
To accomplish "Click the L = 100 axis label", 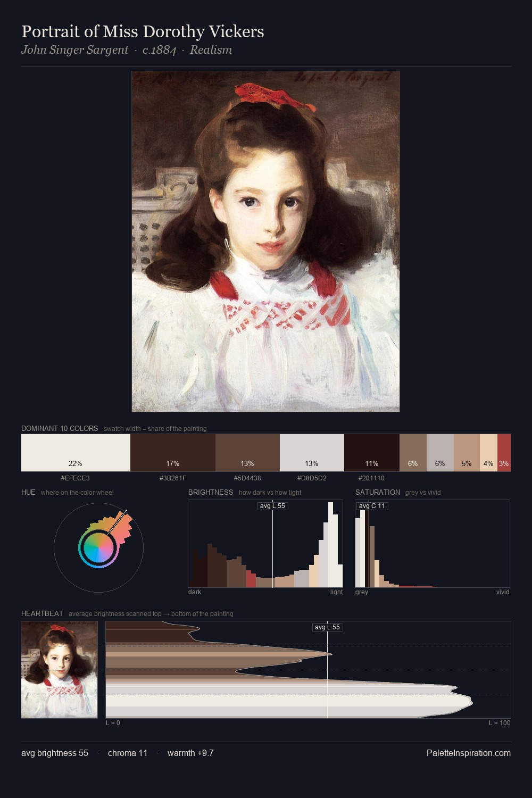I will coord(500,723).
